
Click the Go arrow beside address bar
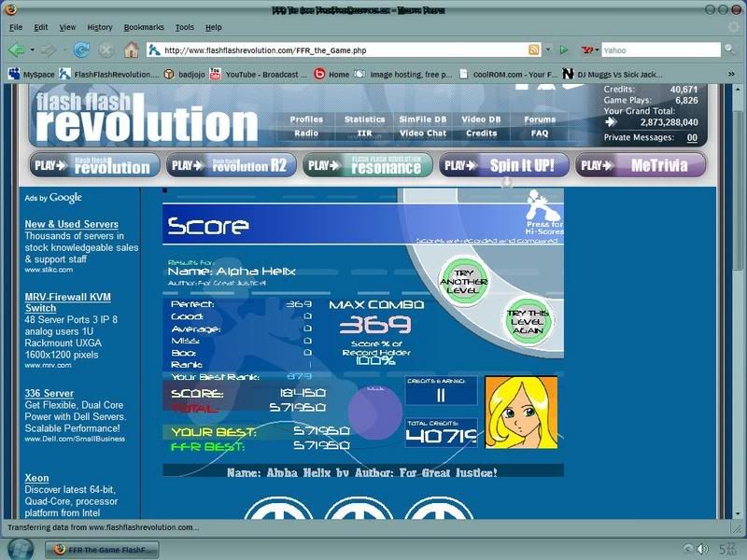click(563, 49)
